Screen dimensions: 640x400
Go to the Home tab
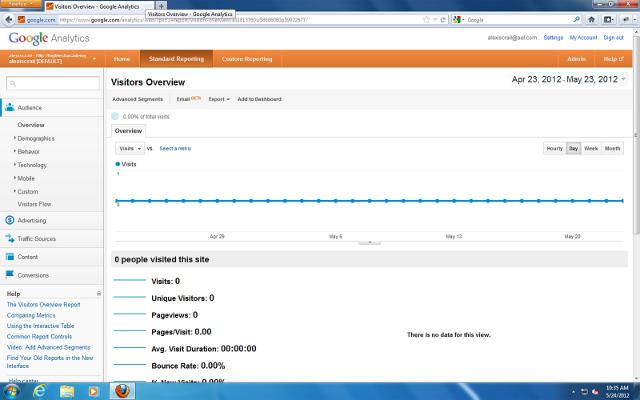tap(122, 59)
